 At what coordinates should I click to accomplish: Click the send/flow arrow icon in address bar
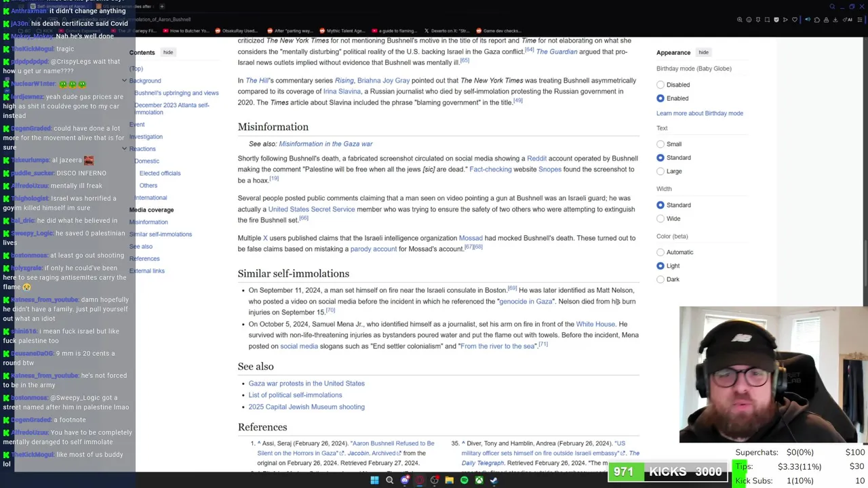coord(785,20)
